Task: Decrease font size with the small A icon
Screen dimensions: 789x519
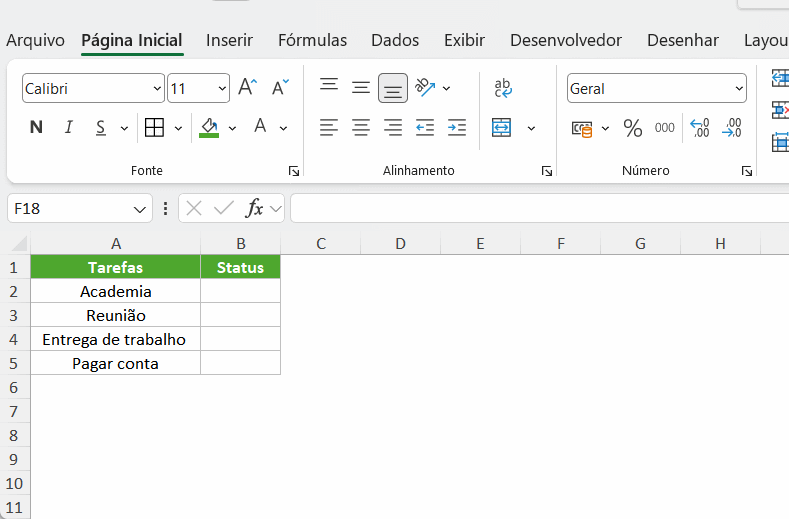Action: pos(280,88)
